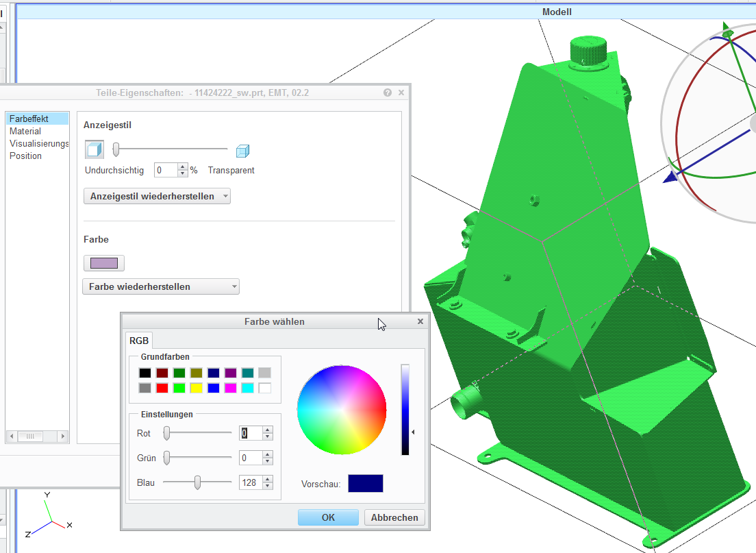Close the Teile-Eigenschaften dialog
The height and width of the screenshot is (553, 756).
(401, 93)
